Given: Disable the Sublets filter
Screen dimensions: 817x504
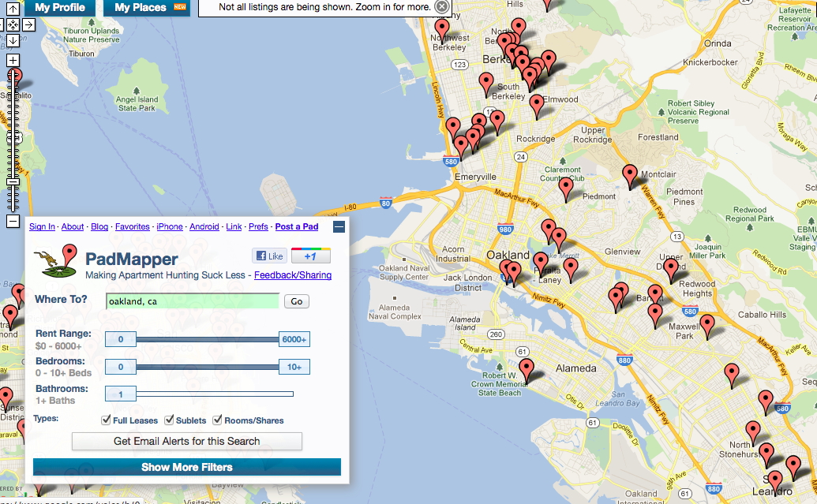Looking at the screenshot, I should click(x=169, y=420).
